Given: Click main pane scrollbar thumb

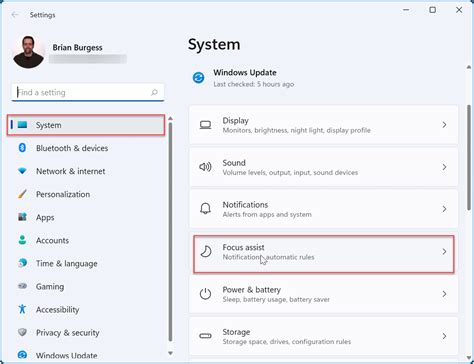Looking at the screenshot, I should 469,158.
